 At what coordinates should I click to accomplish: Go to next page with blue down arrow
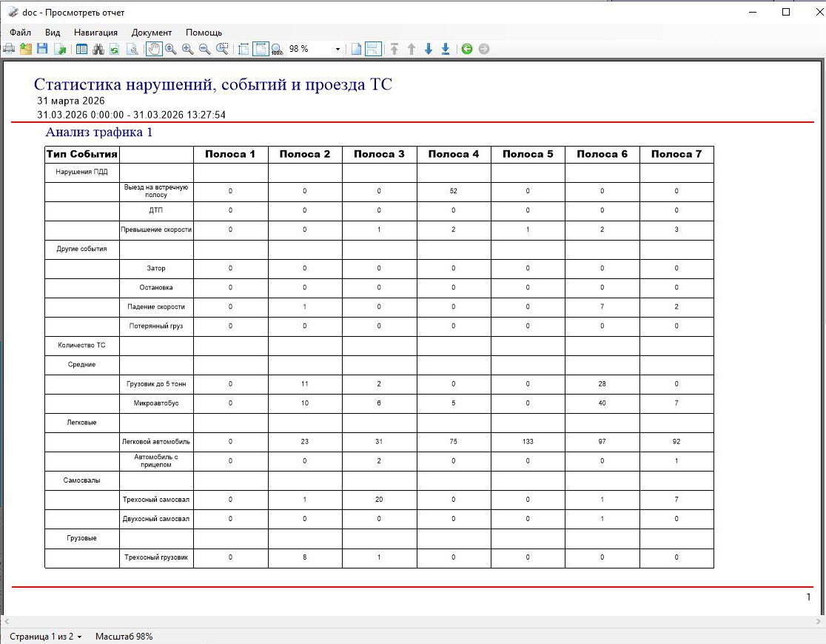[429, 49]
